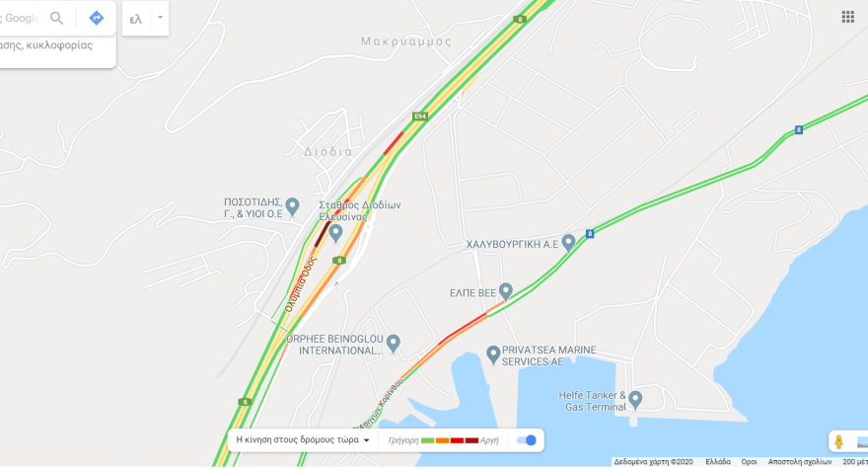Click ΠΟΣΟΤΙΔΗΣ Γ. & ΥΙΟΙ pin
Screen dimensions: 868x469
292,206
